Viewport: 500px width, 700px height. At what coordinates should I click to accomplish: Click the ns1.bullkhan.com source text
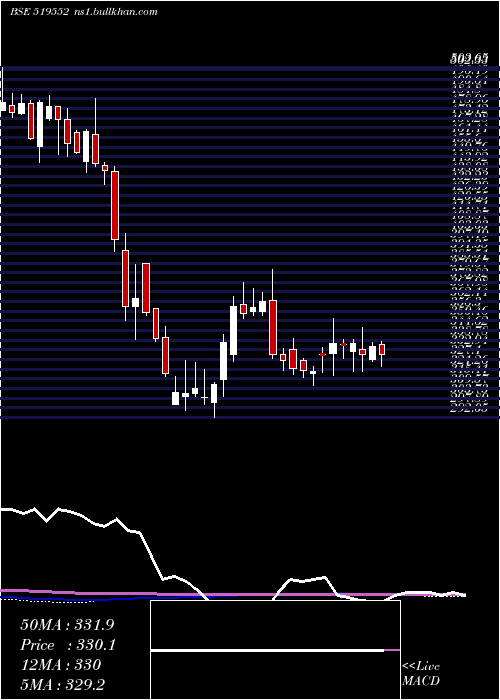click(x=115, y=12)
